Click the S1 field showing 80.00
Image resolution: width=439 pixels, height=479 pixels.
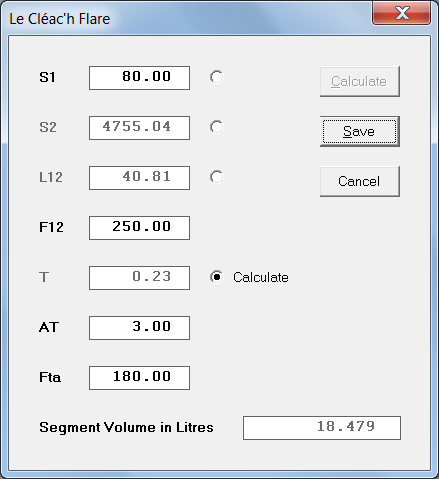pyautogui.click(x=139, y=78)
